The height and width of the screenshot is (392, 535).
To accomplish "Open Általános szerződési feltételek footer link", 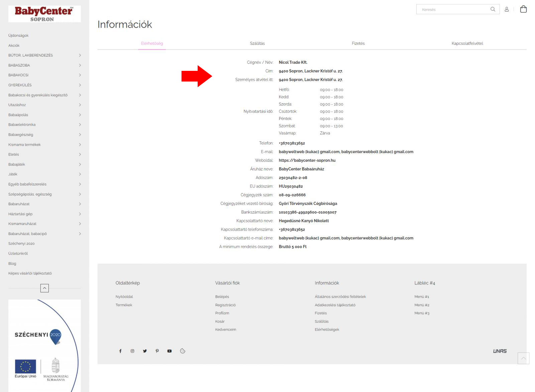I will [340, 297].
